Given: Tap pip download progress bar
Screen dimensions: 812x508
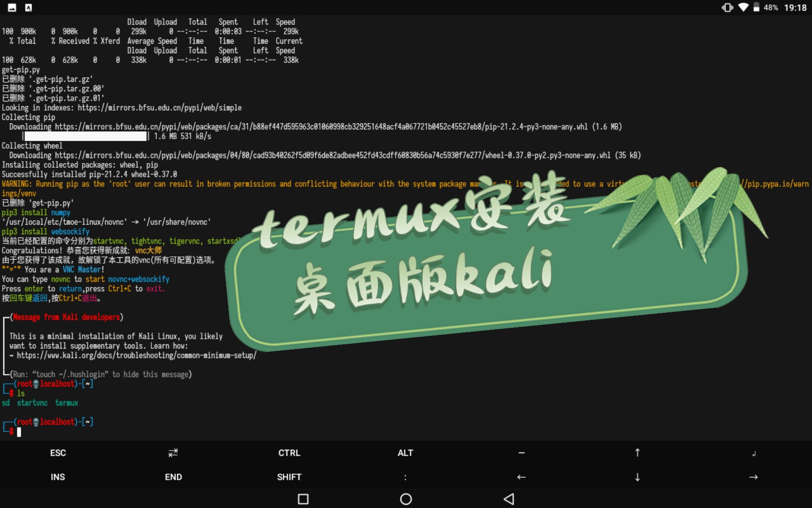Looking at the screenshot, I should coord(85,136).
